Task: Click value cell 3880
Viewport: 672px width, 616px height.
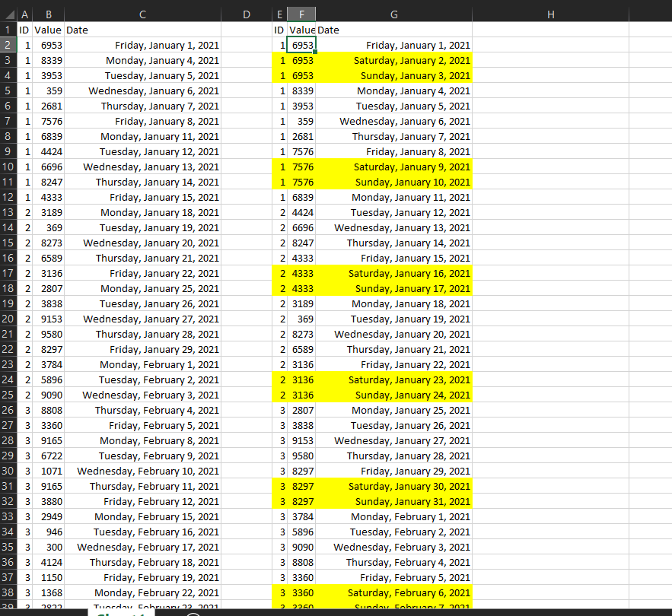Action: (x=49, y=501)
